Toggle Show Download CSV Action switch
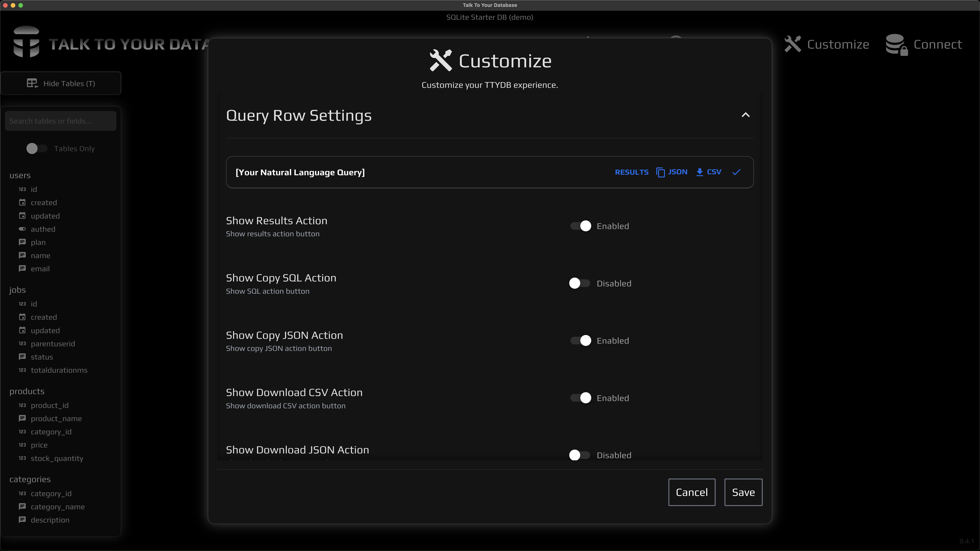This screenshot has width=980, height=551. tap(580, 398)
